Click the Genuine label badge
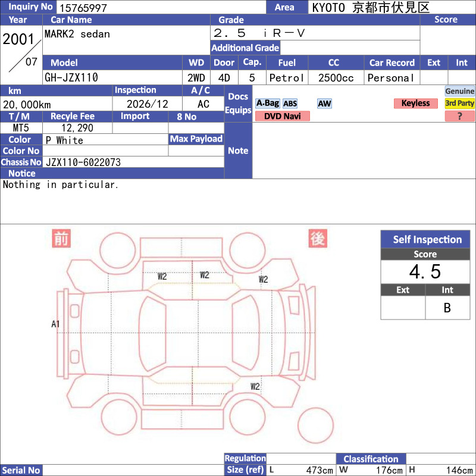476x476 pixels. [459, 91]
